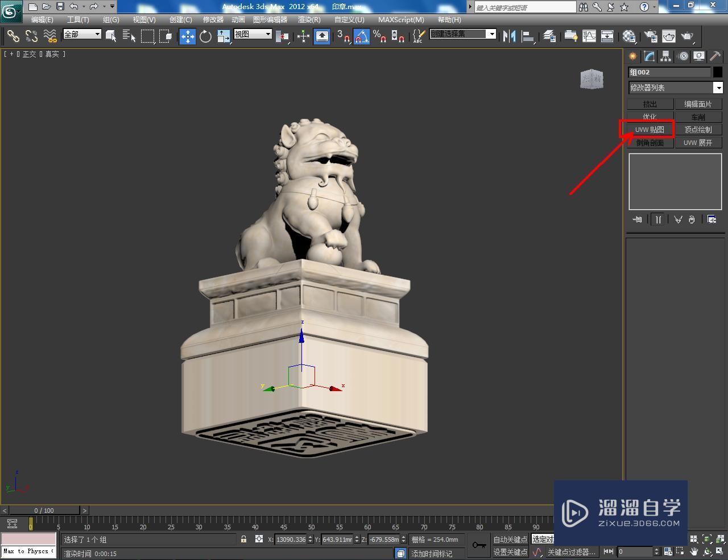Toggle the 3D Snaps button
Image resolution: width=728 pixels, height=560 pixels.
pyautogui.click(x=343, y=36)
